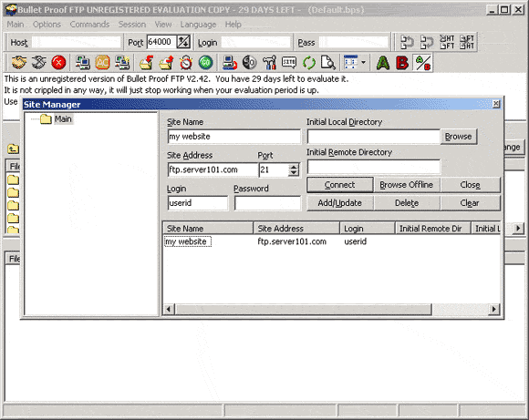Click the second double-document arrow icon after Pass
529x420 pixels.
[427, 42]
